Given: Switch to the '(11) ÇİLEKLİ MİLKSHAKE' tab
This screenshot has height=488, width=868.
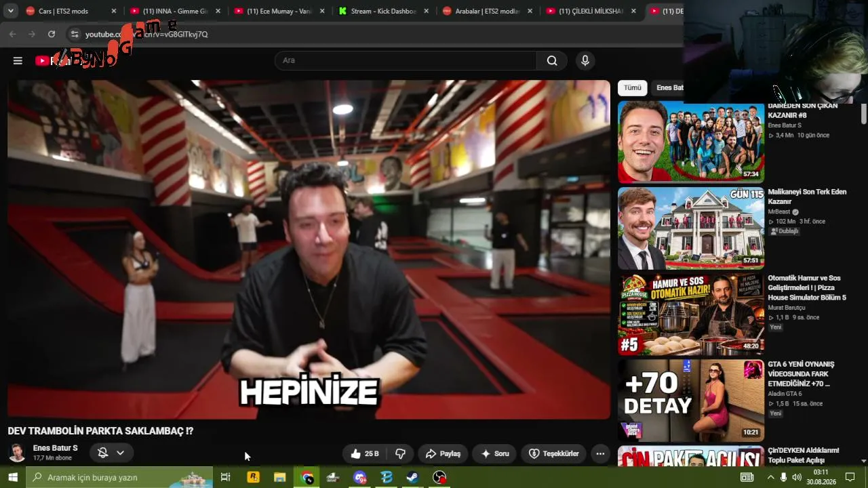Looking at the screenshot, I should click(x=591, y=11).
